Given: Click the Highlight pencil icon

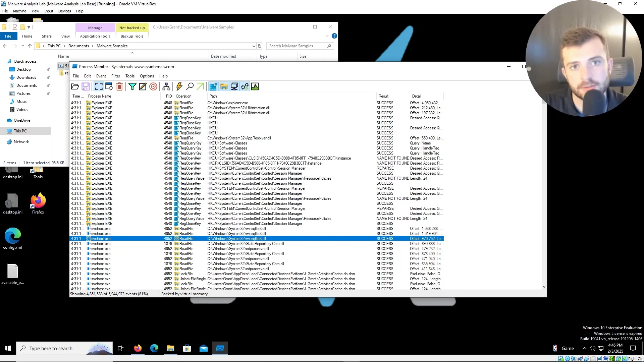Looking at the screenshot, I should pos(143,87).
